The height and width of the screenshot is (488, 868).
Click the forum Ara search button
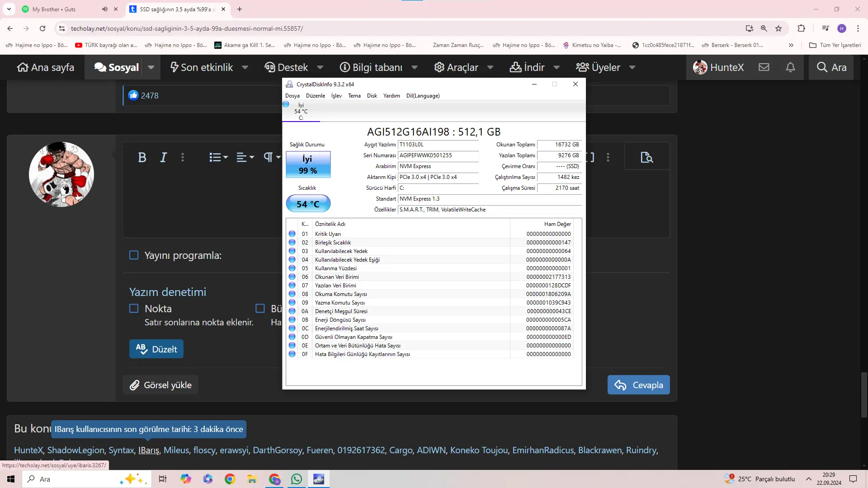point(831,67)
